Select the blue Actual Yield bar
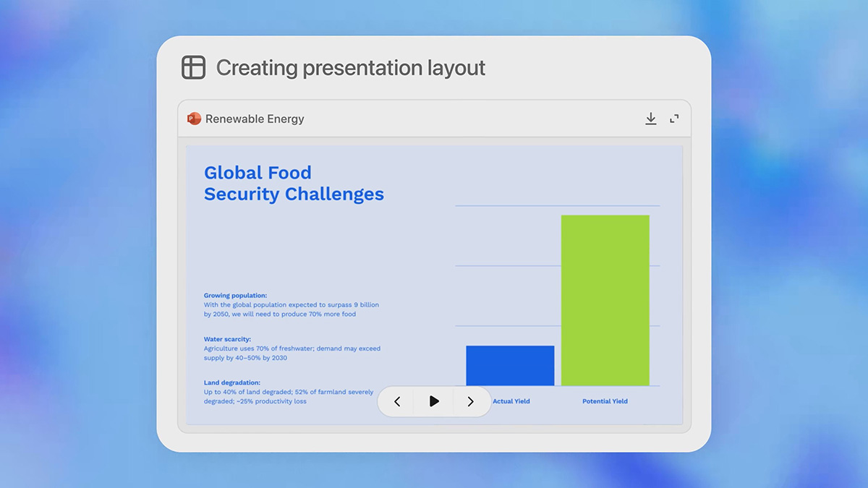The height and width of the screenshot is (488, 868). point(510,366)
